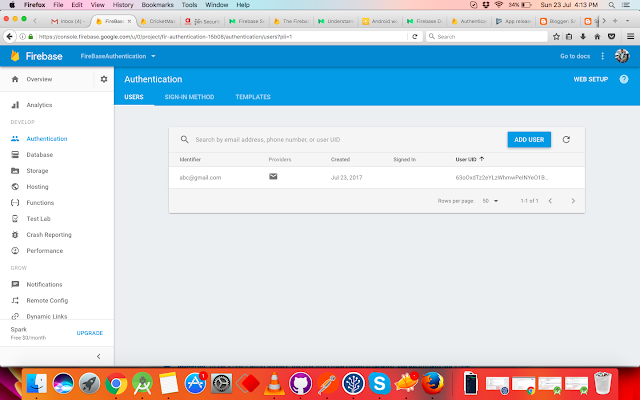Open the Firefox hamburger menu
The image size is (640, 400).
(630, 37)
